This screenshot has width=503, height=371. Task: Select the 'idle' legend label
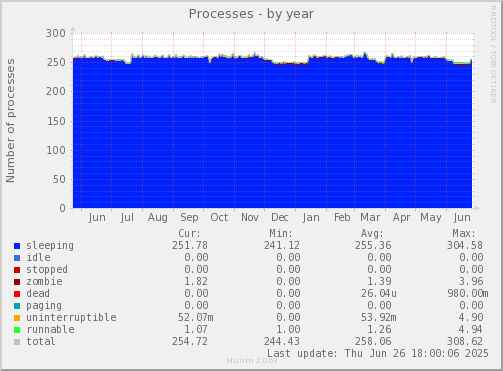pyautogui.click(x=38, y=258)
